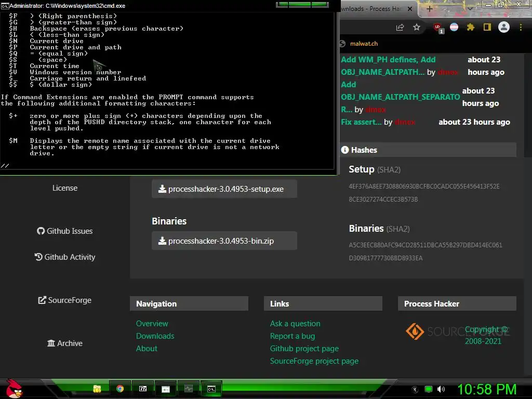Click the SourceForge logo in the footer
Image resolution: width=532 pixels, height=399 pixels.
tap(457, 331)
